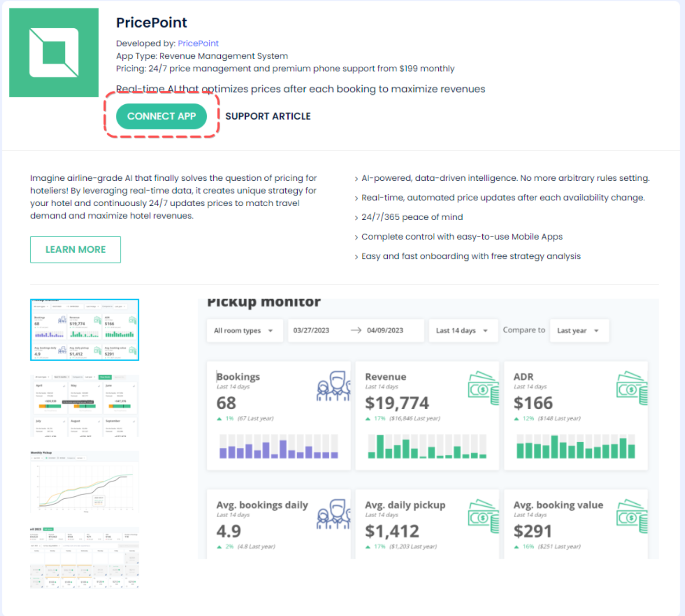Select the monthly cards screenshot thumbnail

click(84, 406)
